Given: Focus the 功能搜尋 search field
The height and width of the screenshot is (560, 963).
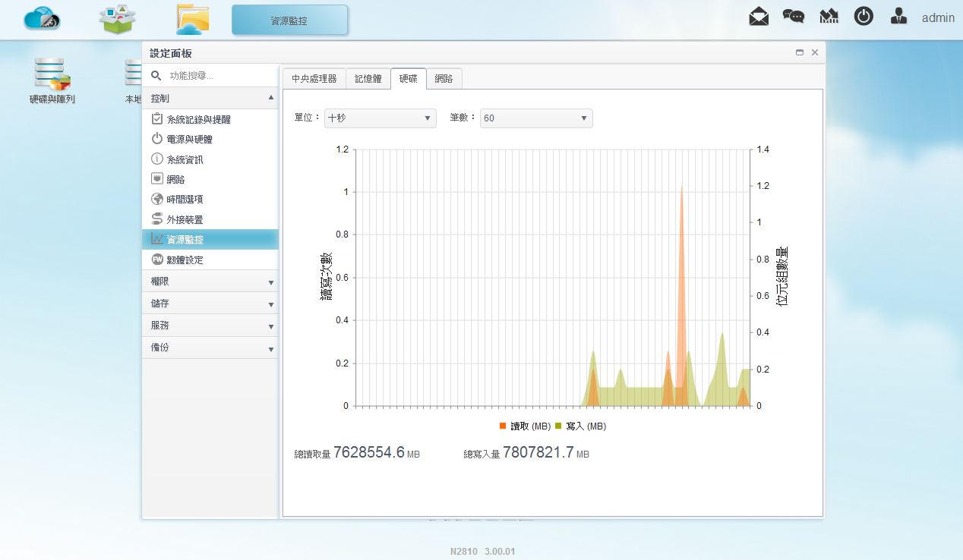Looking at the screenshot, I should click(x=220, y=76).
